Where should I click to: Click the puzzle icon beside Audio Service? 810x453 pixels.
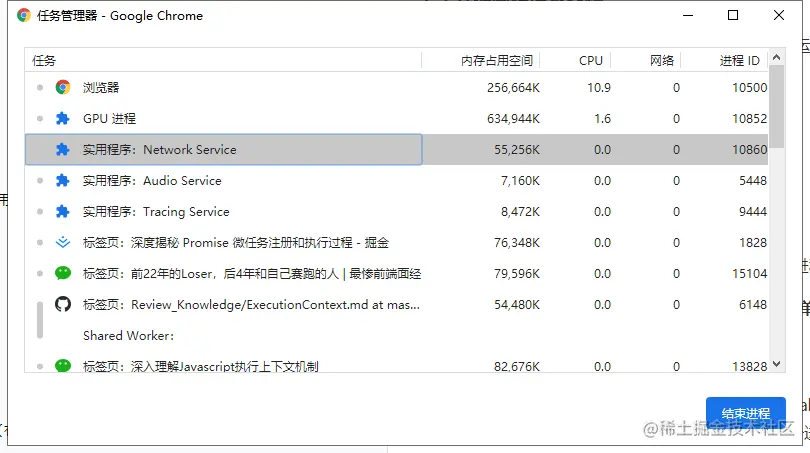62,181
